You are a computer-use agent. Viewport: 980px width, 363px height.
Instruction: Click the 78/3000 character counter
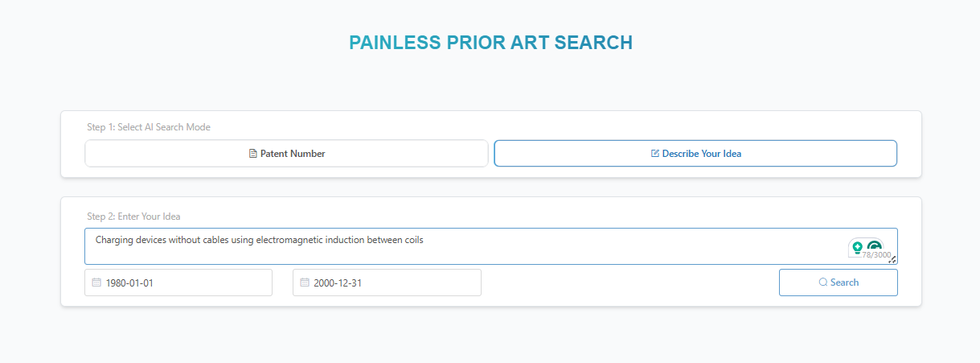coord(876,255)
